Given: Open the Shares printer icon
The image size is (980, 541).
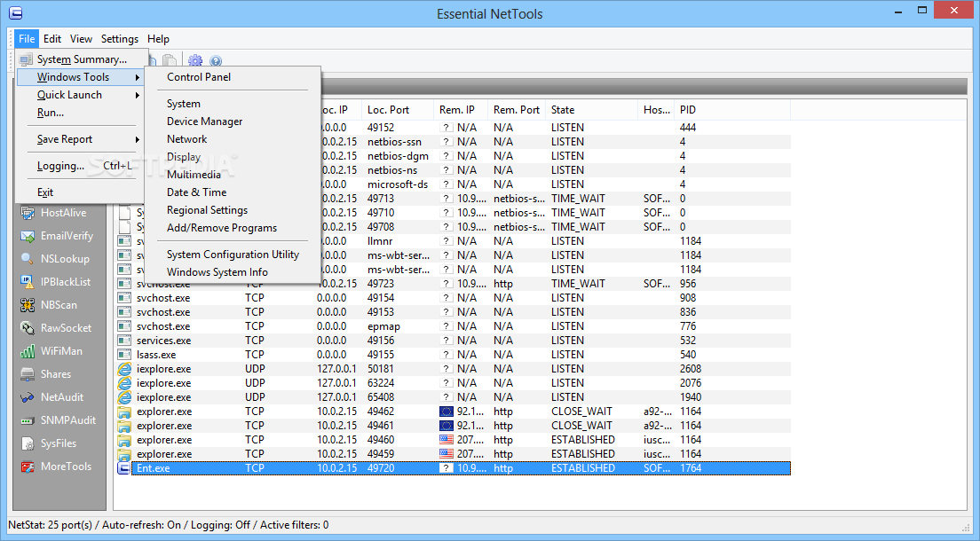Looking at the screenshot, I should coord(28,375).
